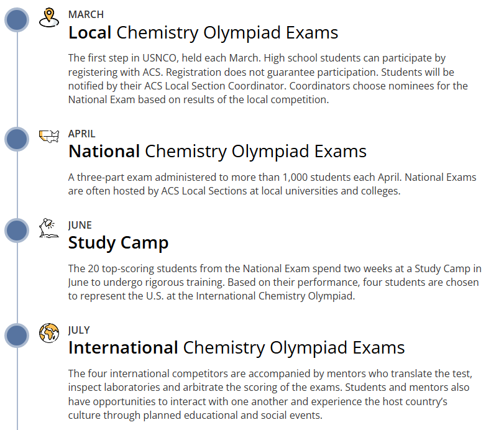
Task: Click the JUNE month label
Action: (80, 225)
